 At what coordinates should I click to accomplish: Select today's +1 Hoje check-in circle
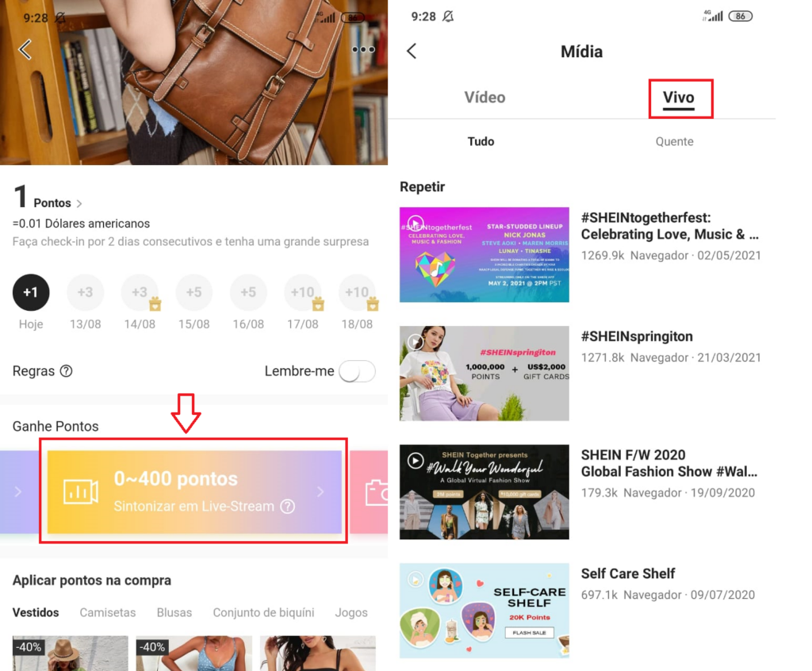pos(31,292)
